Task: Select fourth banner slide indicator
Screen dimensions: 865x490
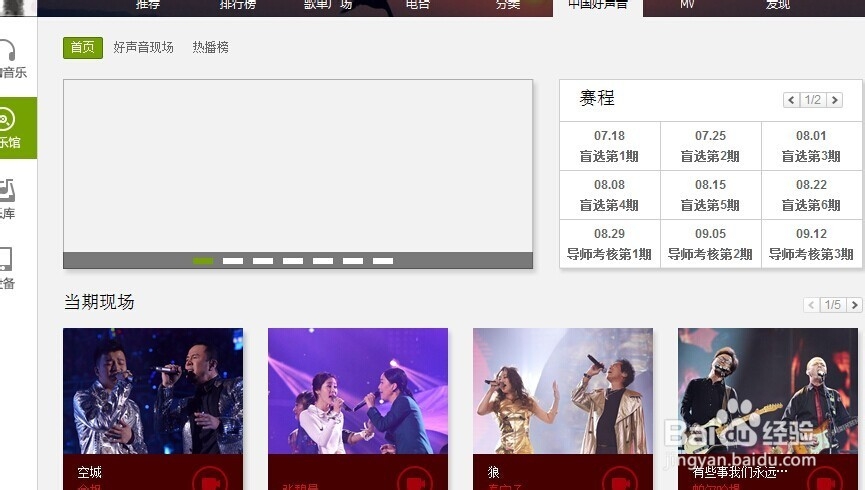Action: coord(293,261)
